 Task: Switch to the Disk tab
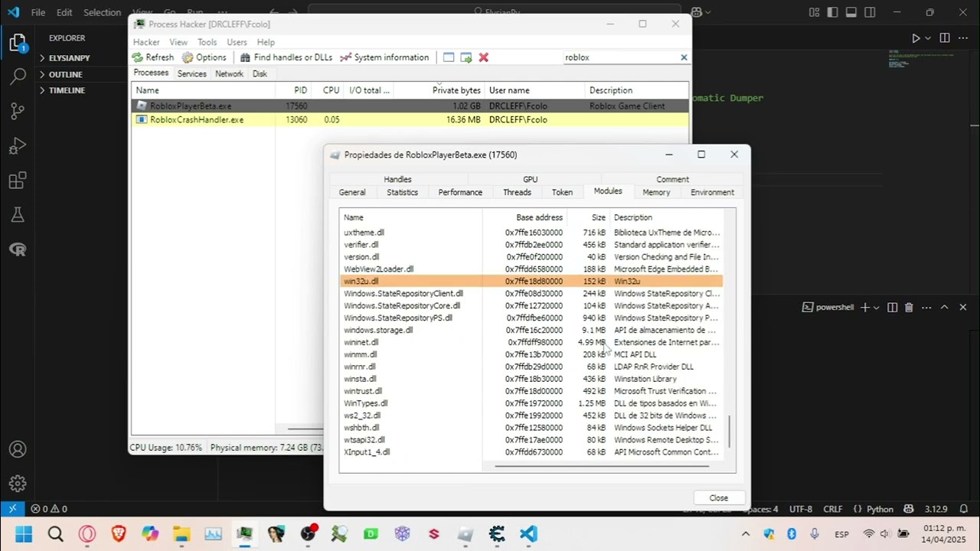[260, 73]
